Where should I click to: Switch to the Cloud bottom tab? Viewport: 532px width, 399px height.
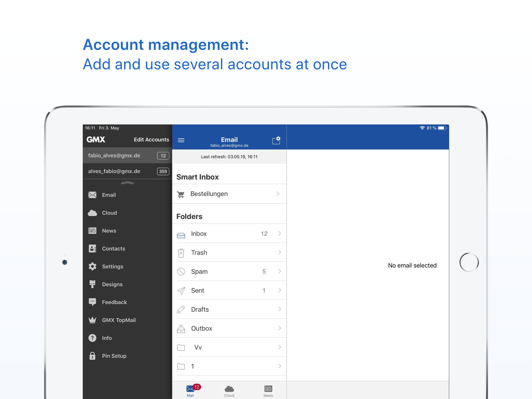pos(229,391)
